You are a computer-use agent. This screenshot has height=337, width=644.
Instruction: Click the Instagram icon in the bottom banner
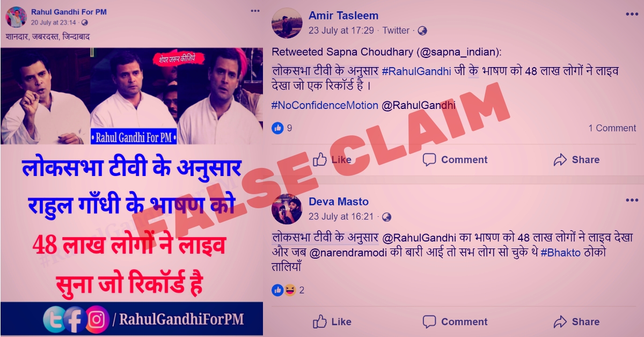tap(97, 319)
